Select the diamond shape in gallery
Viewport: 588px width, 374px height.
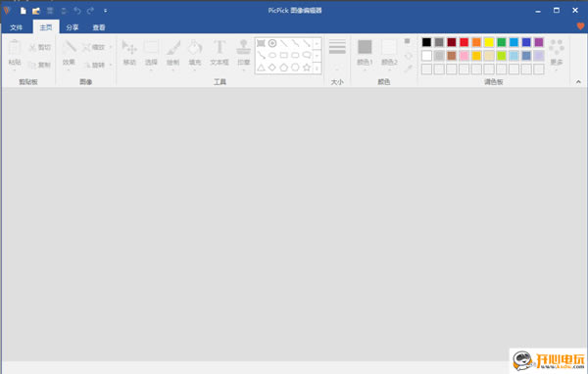pyautogui.click(x=272, y=68)
